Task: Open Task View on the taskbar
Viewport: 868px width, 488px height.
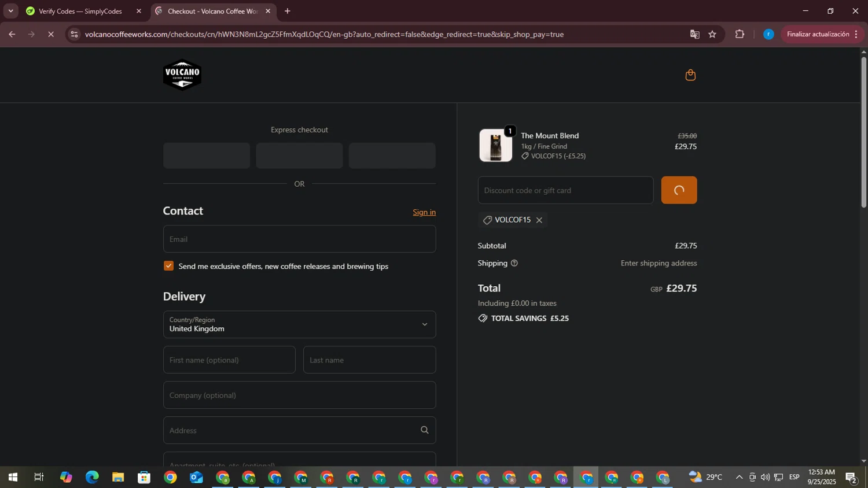Action: point(39,478)
